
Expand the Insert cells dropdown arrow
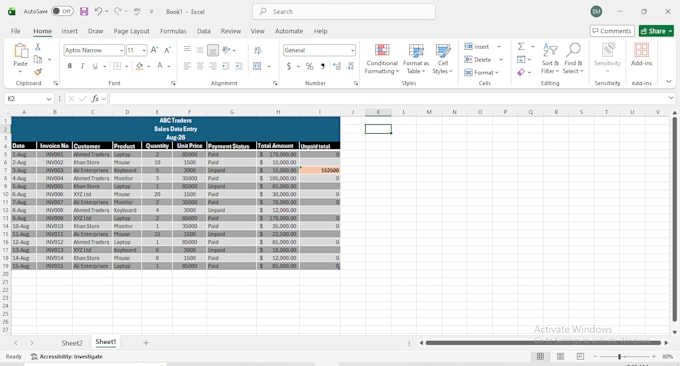[499, 46]
